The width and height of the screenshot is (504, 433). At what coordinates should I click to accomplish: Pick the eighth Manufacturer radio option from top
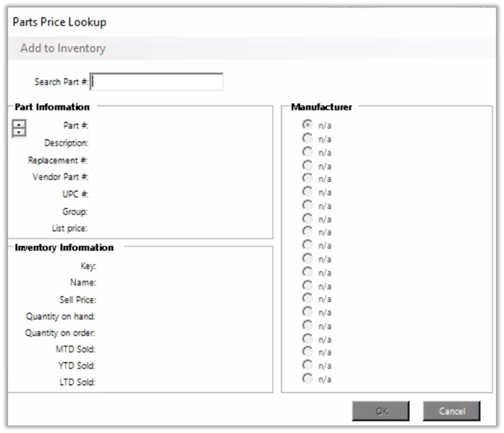point(308,218)
